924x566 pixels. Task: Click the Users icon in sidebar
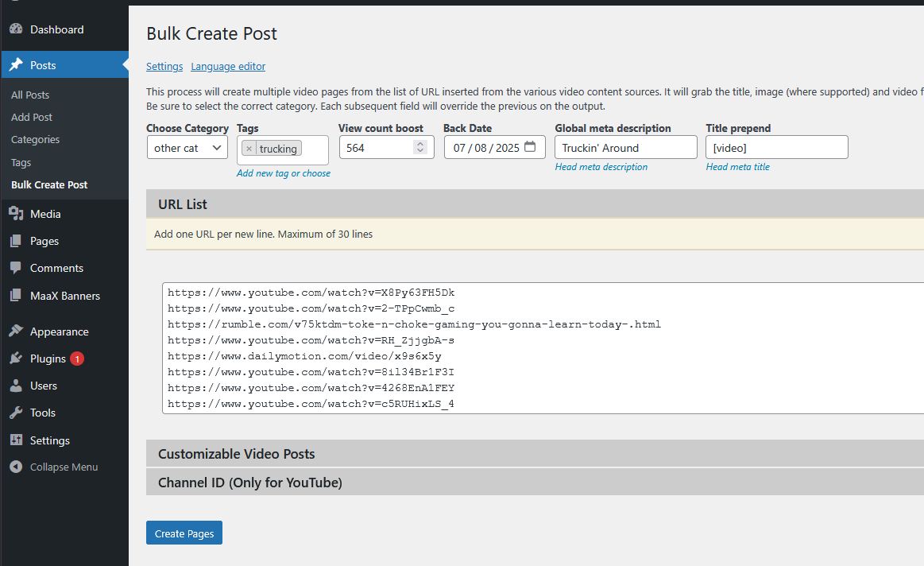pos(16,386)
